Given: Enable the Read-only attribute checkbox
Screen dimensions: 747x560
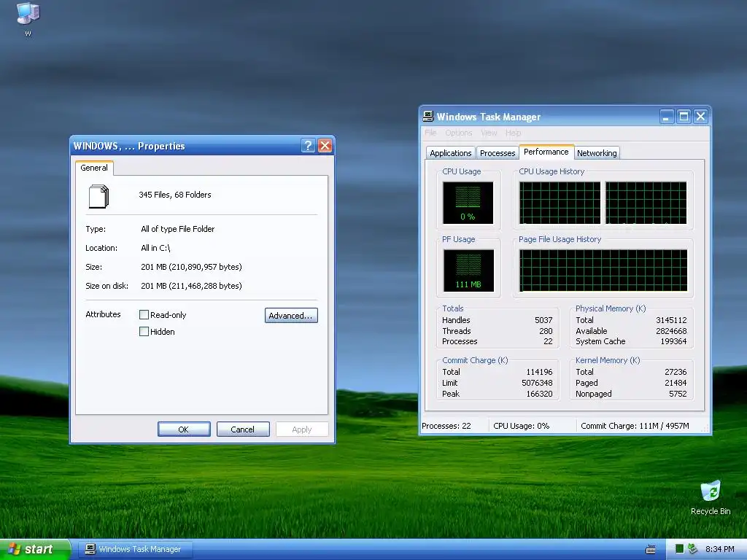Looking at the screenshot, I should click(144, 315).
